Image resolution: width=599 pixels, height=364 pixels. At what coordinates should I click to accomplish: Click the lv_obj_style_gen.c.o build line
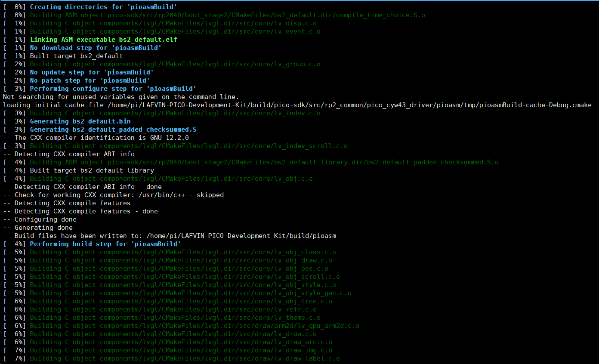(177, 293)
